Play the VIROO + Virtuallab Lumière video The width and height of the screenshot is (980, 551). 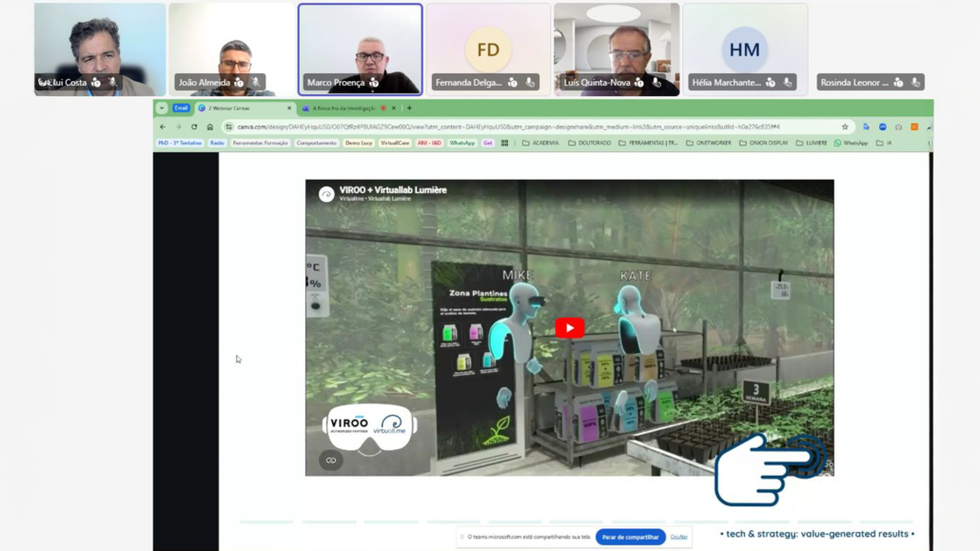(x=569, y=327)
